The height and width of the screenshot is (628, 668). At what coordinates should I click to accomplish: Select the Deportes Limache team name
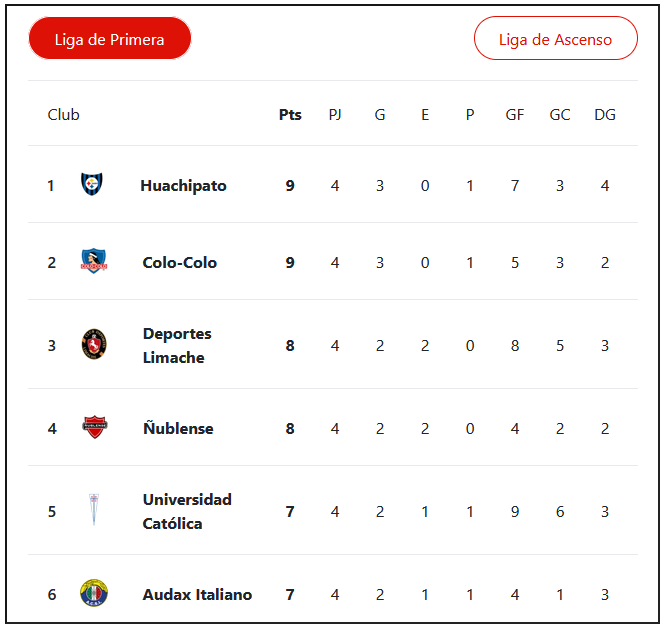coord(177,345)
